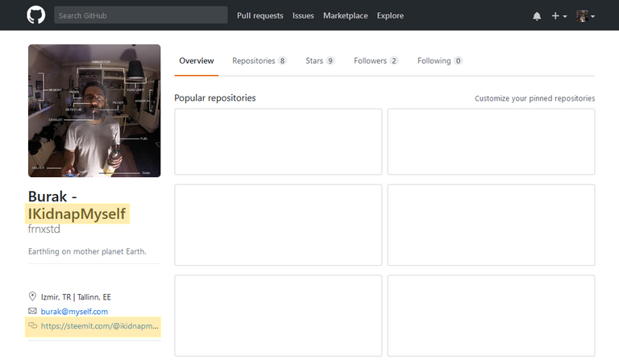Click the location pin icon
This screenshot has width=619, height=364.
click(x=32, y=296)
